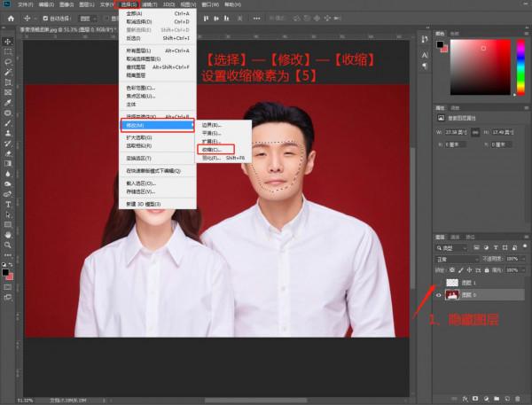The image size is (532, 405).
Task: Select the Move tool in the toolbox
Action: tap(7, 42)
